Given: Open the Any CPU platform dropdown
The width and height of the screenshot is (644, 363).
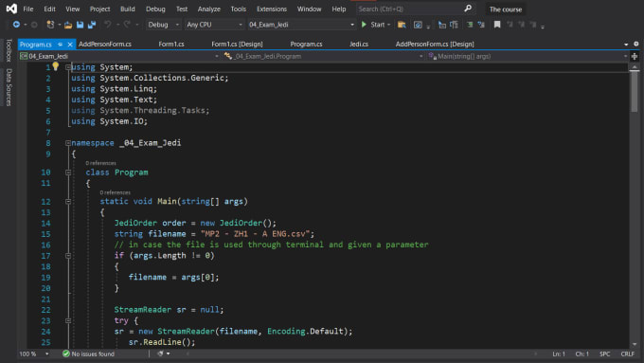Looking at the screenshot, I should 214,25.
